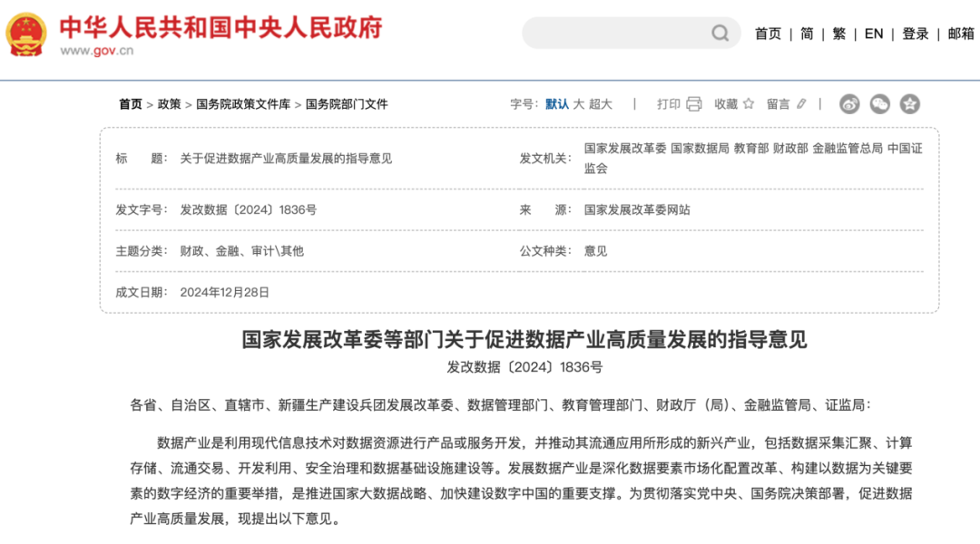Image resolution: width=980 pixels, height=544 pixels.
Task: Switch to simplified Chinese 简
Action: pos(807,34)
